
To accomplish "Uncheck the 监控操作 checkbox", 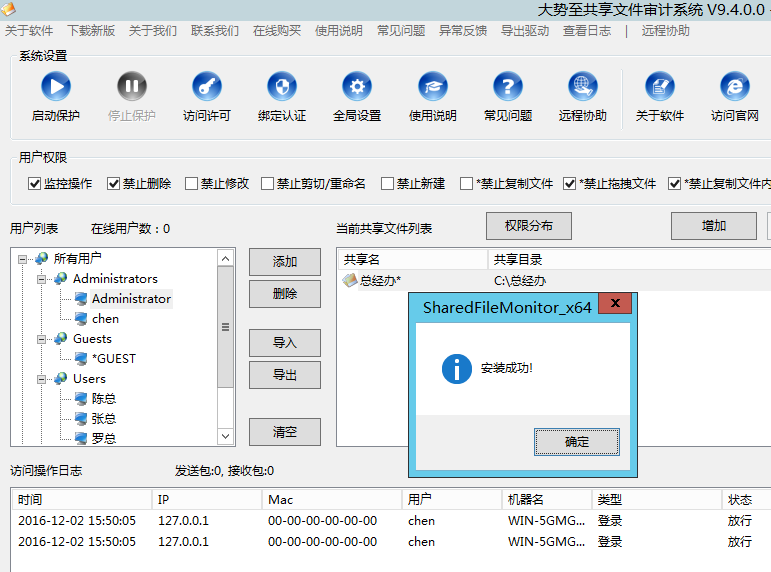I will click(34, 184).
